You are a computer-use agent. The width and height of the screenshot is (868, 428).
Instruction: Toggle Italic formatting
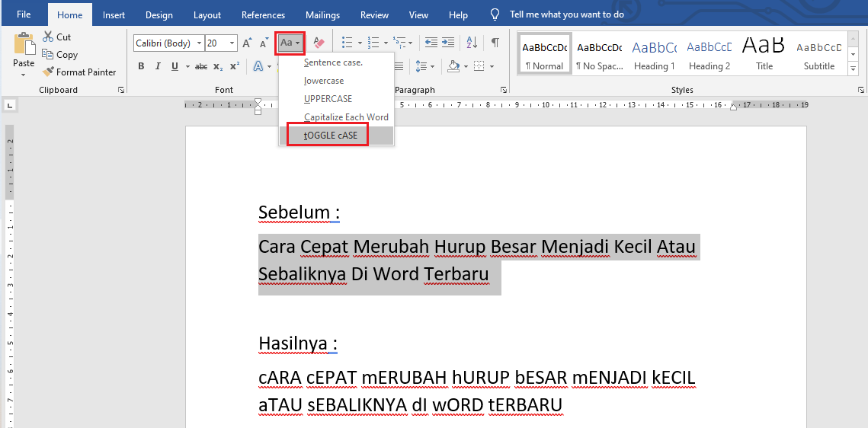pyautogui.click(x=158, y=66)
